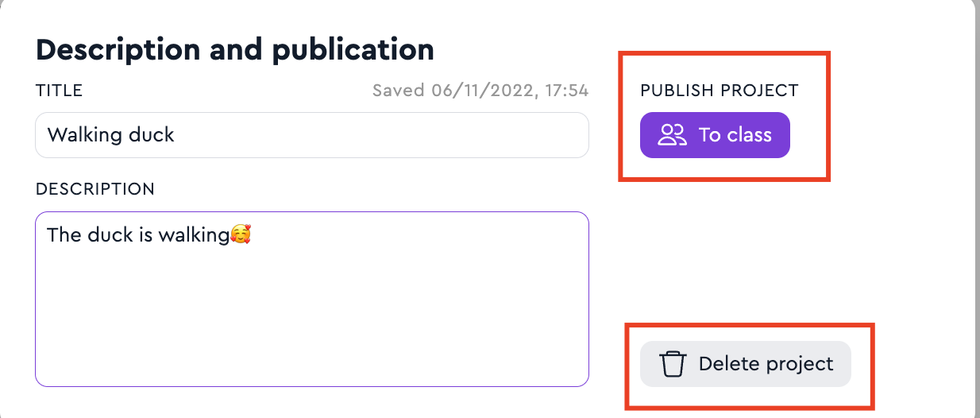Click the TITLE field label

click(x=59, y=91)
